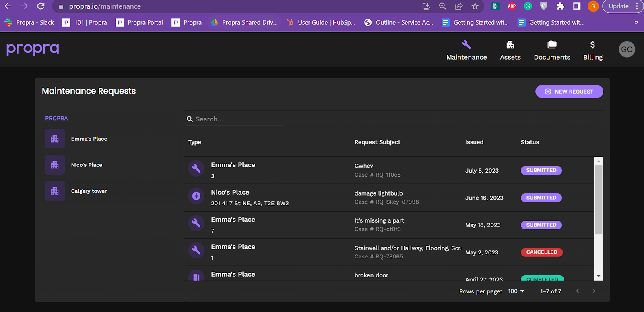644x312 pixels.
Task: Click the propra logo
Action: 33,49
